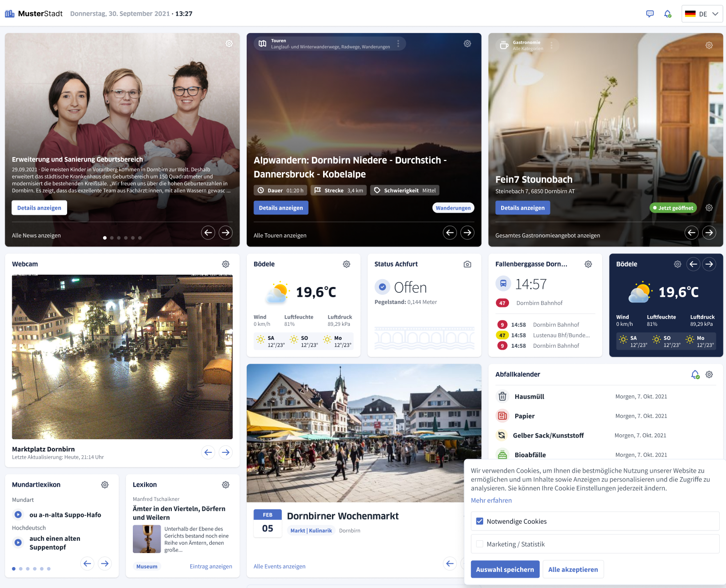
Task: Click Alle akzeptieren cookie button
Action: [573, 570]
